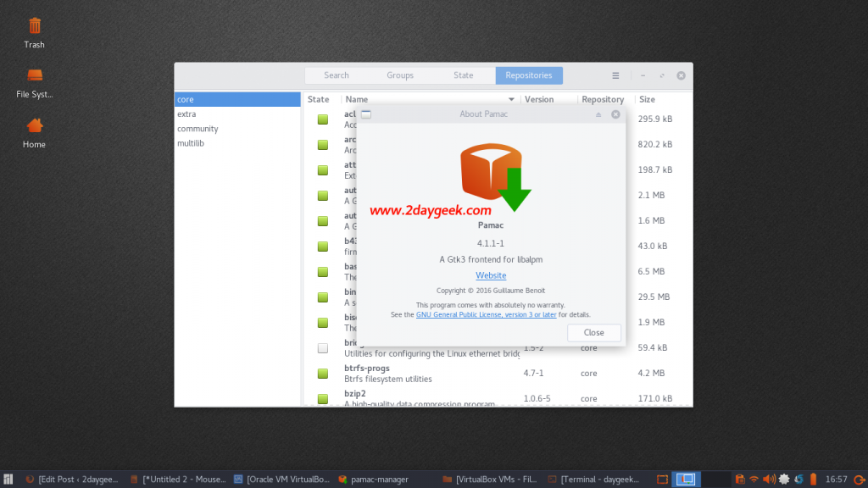Open the Pamac hamburger menu
Viewport: 868px width, 488px height.
[x=615, y=75]
